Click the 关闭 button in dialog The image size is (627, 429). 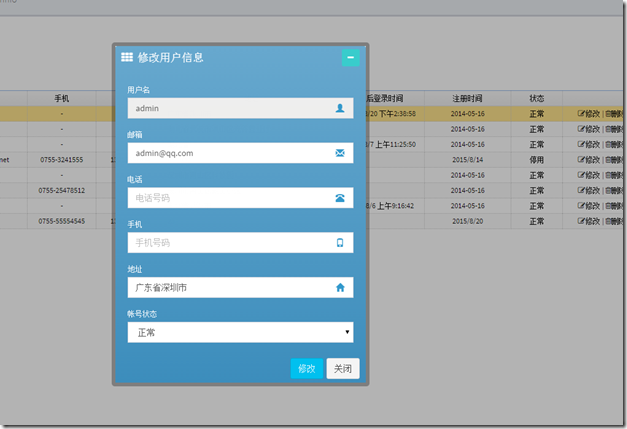click(x=343, y=368)
